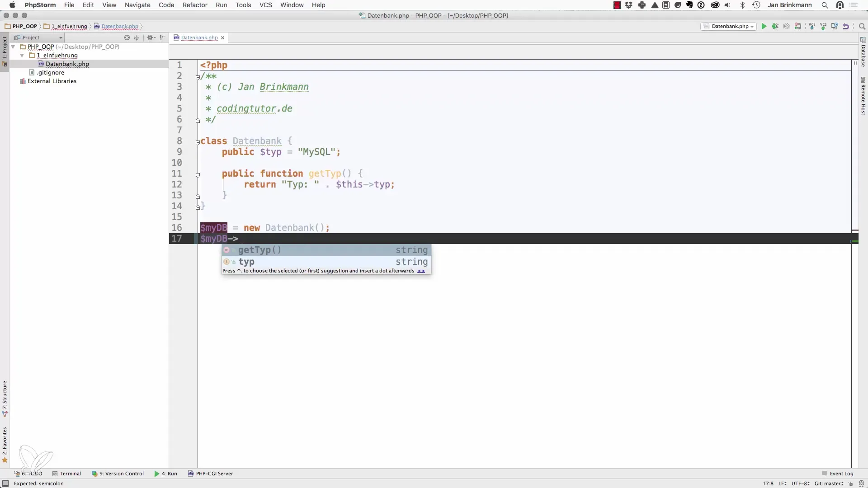Open the Refactor menu

(195, 5)
